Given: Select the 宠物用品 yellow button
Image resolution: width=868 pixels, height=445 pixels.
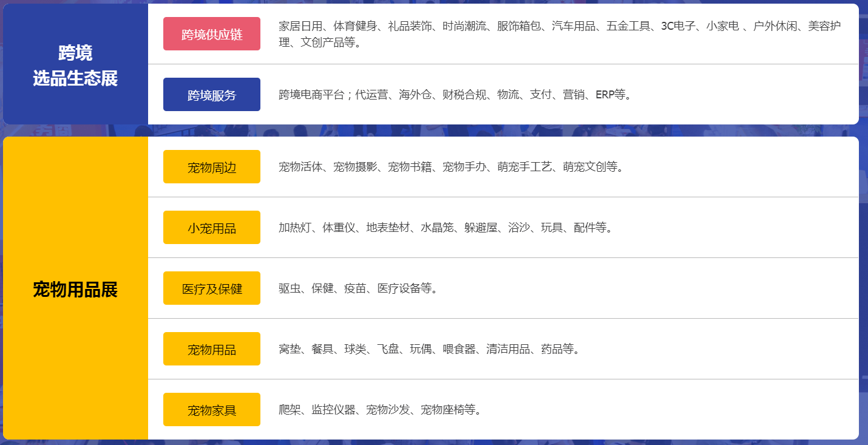Looking at the screenshot, I should click(212, 349).
